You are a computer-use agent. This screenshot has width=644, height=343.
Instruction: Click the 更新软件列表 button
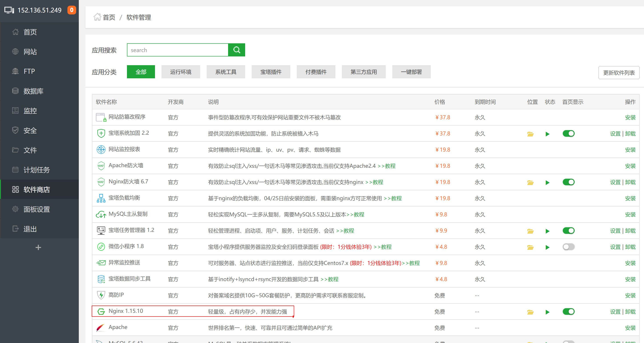[x=619, y=72]
